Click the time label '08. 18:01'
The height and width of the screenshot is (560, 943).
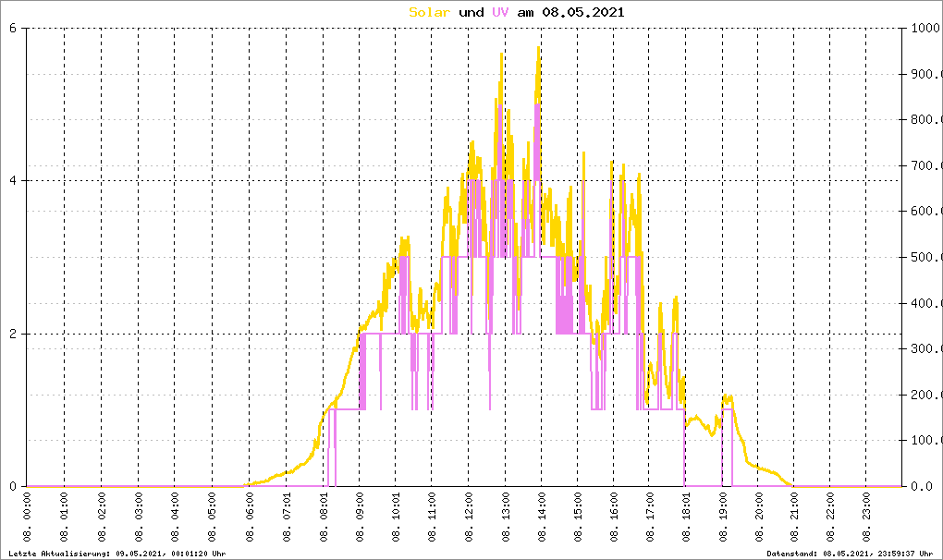(686, 517)
